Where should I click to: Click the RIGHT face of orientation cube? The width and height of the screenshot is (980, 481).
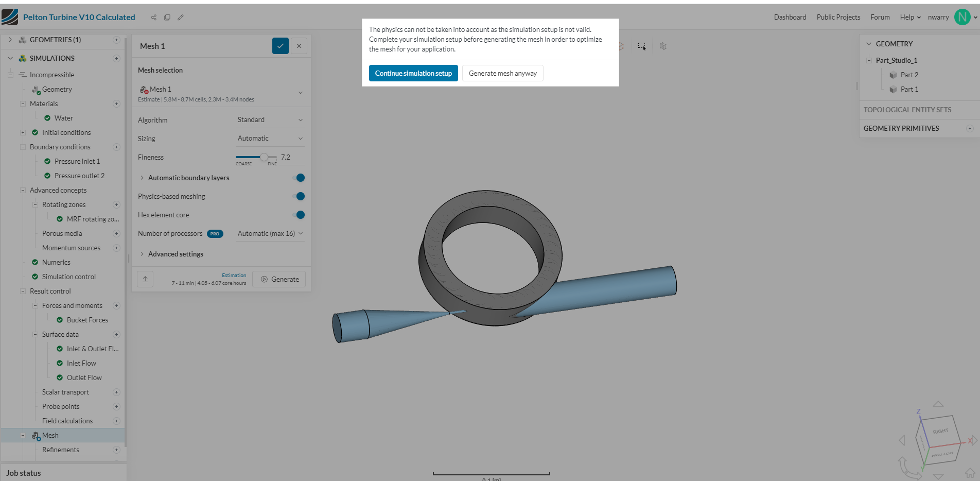940,431
